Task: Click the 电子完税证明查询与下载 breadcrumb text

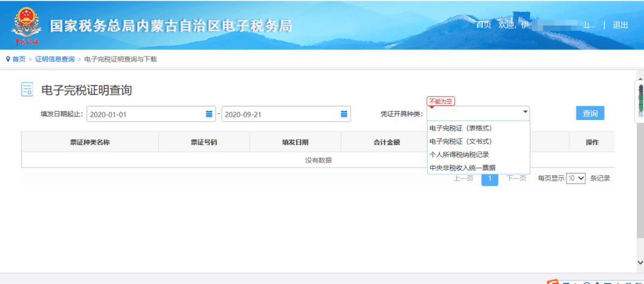Action: [120, 59]
